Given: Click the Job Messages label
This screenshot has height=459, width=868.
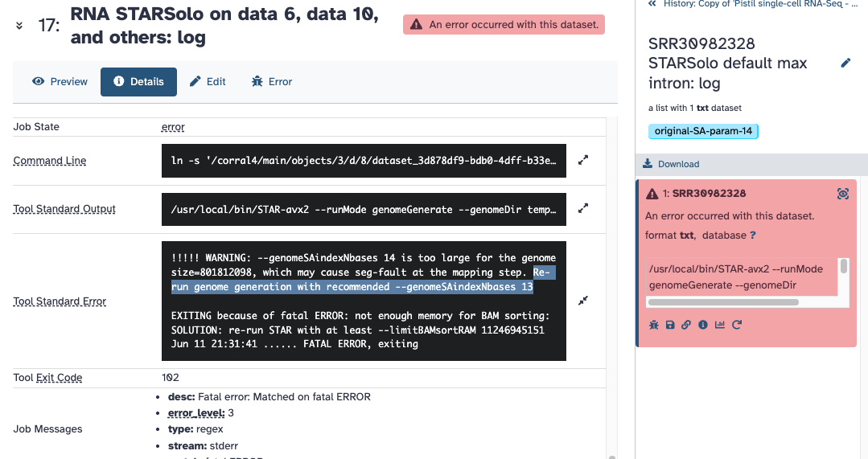Looking at the screenshot, I should pos(47,429).
